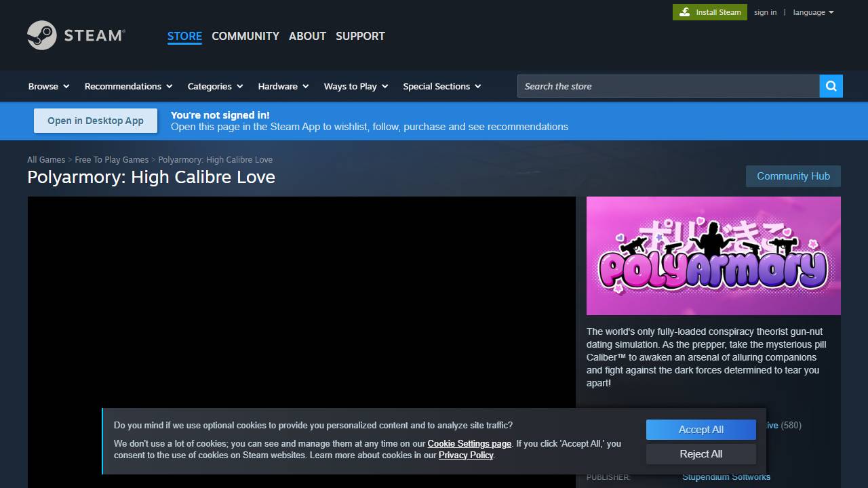The height and width of the screenshot is (488, 868).
Task: Open the SUPPORT page
Action: [360, 36]
